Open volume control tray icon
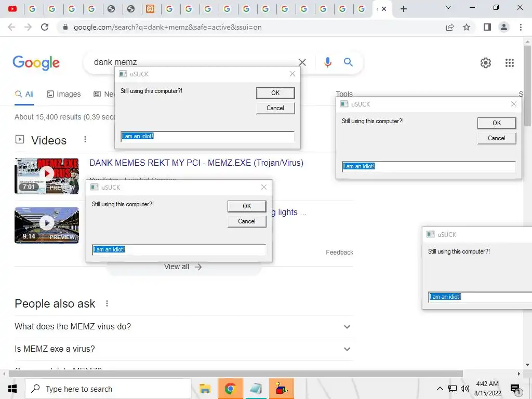The image size is (532, 399). click(465, 389)
